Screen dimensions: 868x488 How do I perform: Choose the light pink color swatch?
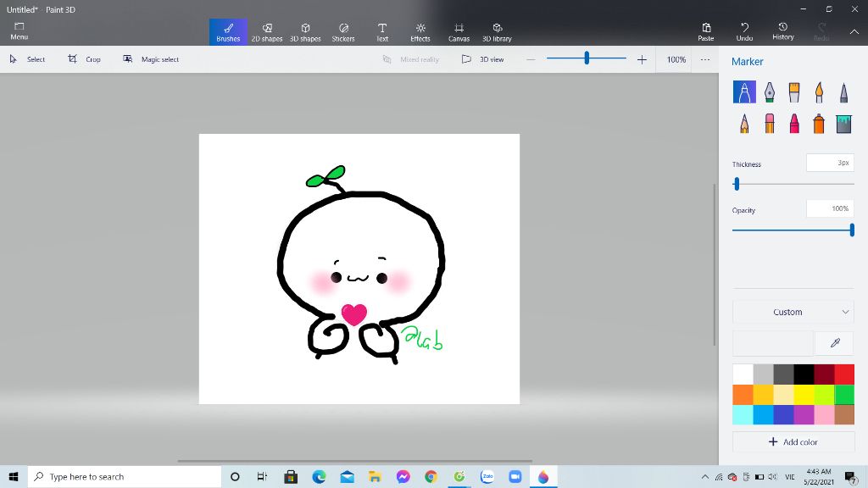824,414
